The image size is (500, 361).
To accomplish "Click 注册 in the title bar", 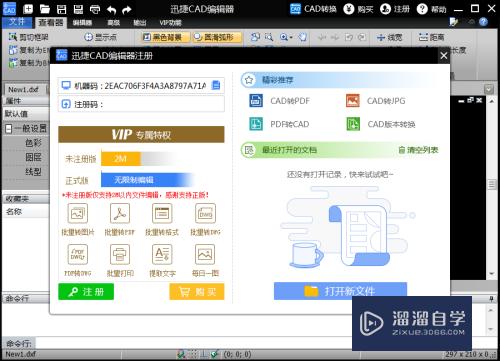I will (x=395, y=9).
